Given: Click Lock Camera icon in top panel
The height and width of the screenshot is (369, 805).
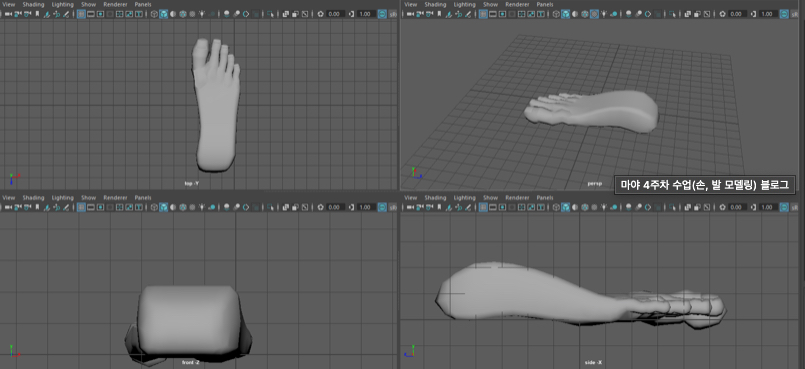Looking at the screenshot, I should point(17,14).
